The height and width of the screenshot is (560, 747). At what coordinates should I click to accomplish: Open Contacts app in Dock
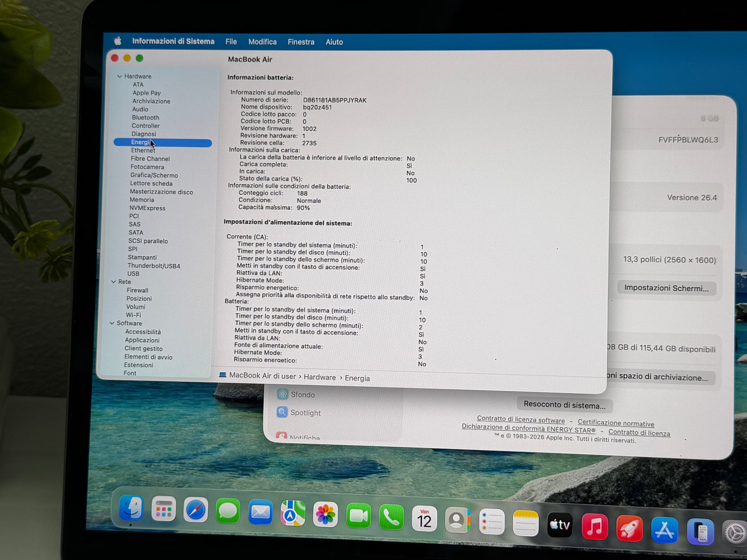(x=458, y=520)
